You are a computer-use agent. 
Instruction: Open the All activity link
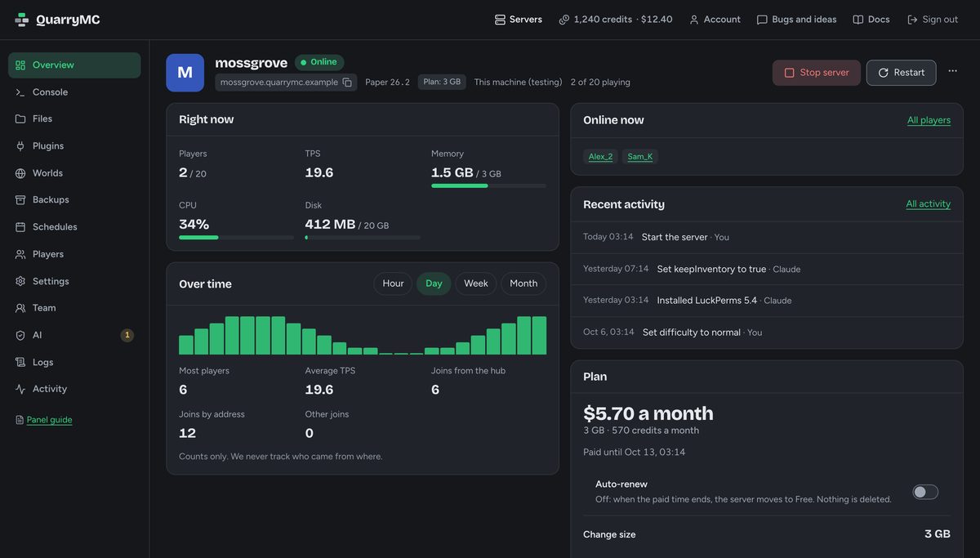pyautogui.click(x=928, y=204)
